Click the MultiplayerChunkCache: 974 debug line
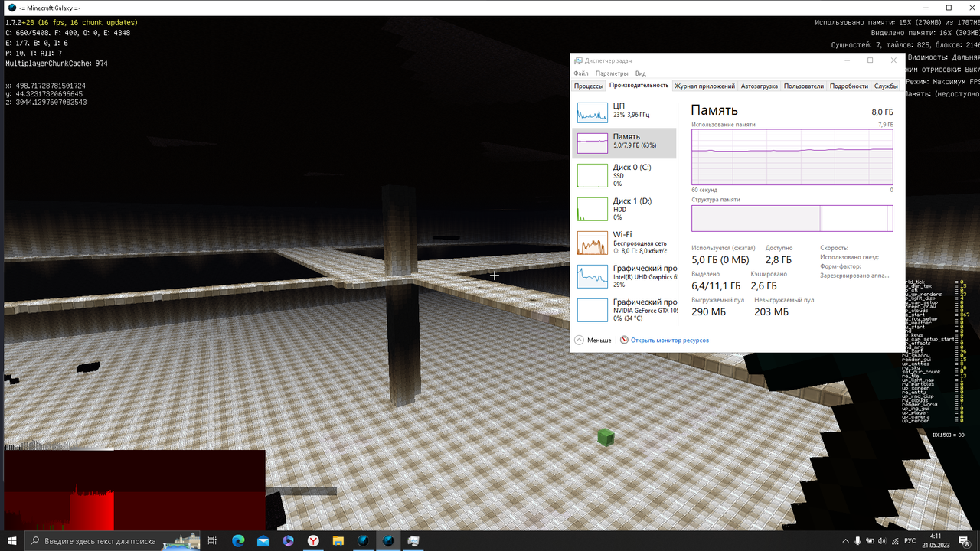The height and width of the screenshot is (551, 980). tap(57, 64)
